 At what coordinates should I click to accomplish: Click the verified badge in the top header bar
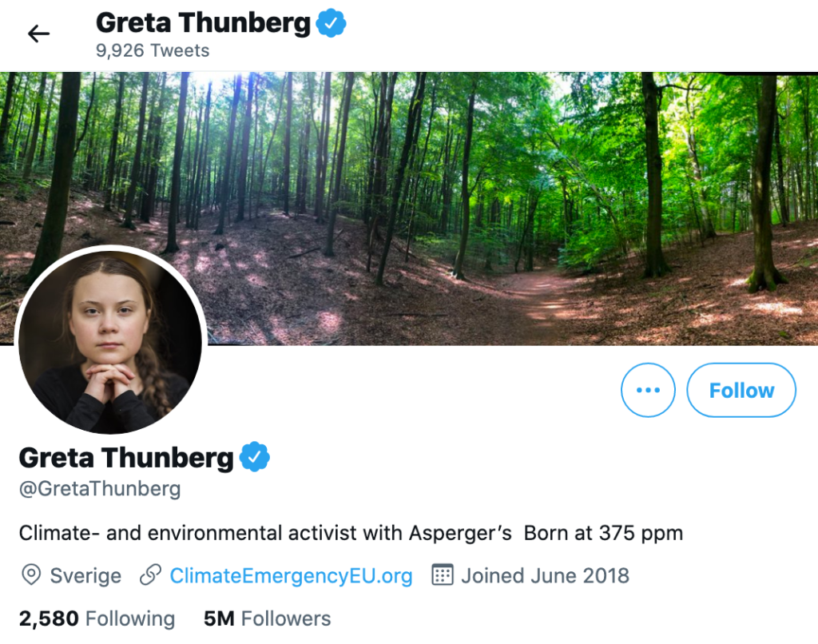(331, 24)
